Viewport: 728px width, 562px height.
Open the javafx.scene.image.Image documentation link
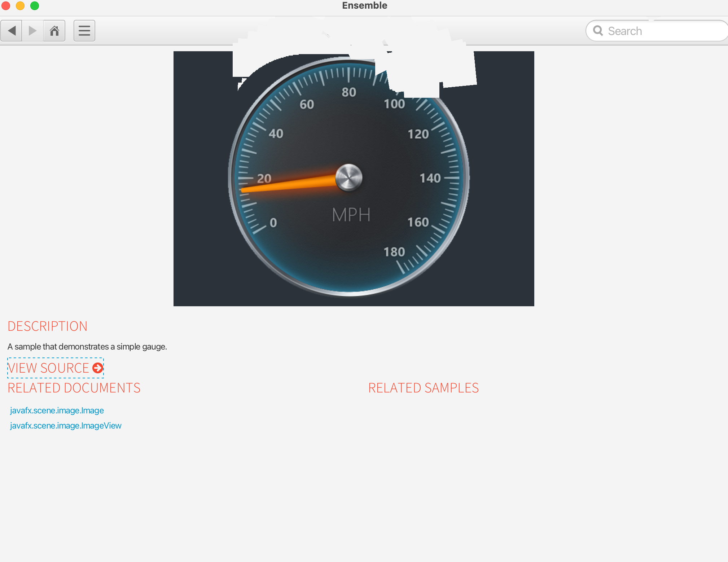pos(57,410)
